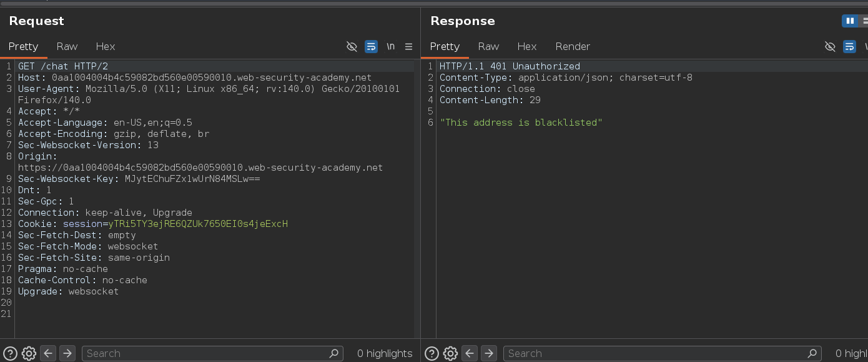Click 'Content-Length: 29' line

tap(490, 100)
